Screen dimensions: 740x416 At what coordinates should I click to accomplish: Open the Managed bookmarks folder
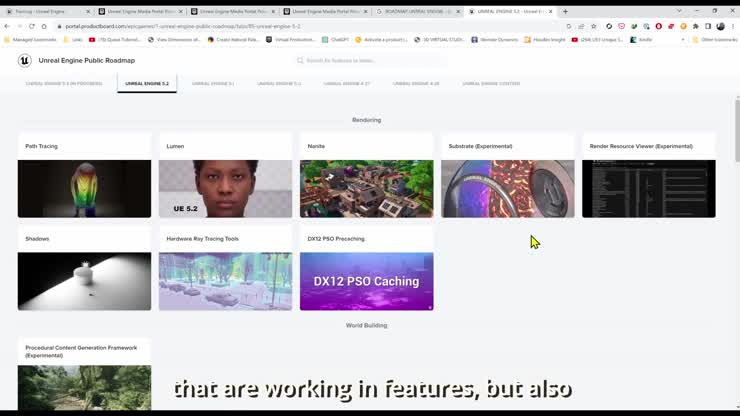click(30, 40)
